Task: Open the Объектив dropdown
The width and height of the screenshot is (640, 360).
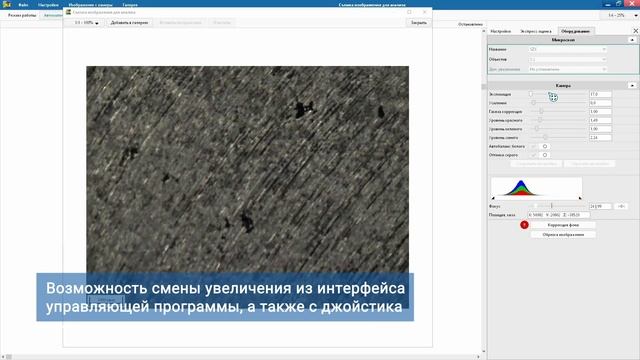Action: (x=567, y=60)
